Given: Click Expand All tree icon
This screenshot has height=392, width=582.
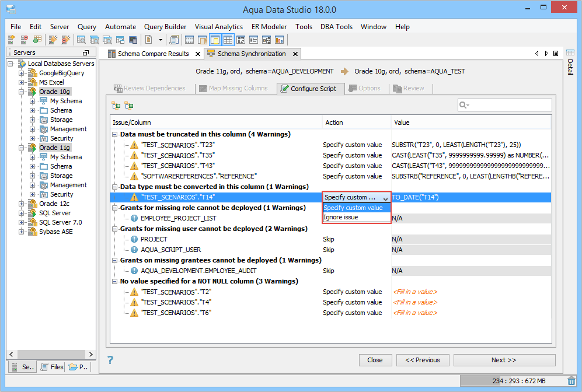Looking at the screenshot, I should click(116, 106).
